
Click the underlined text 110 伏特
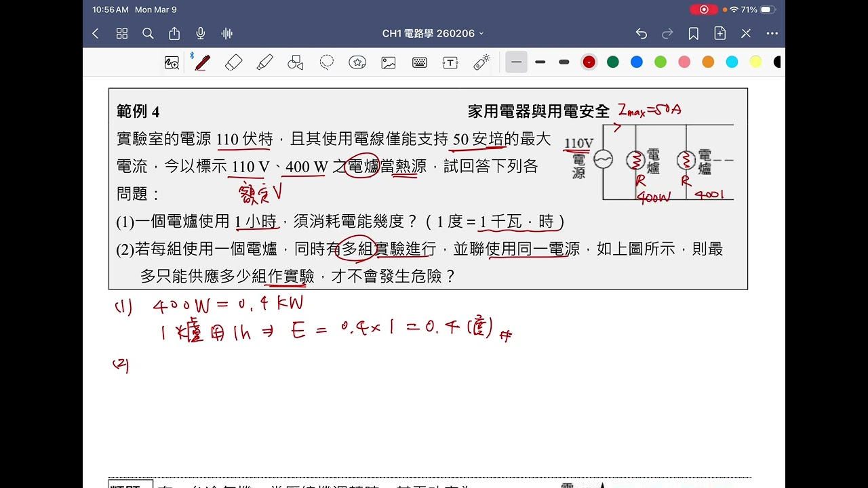click(x=245, y=140)
